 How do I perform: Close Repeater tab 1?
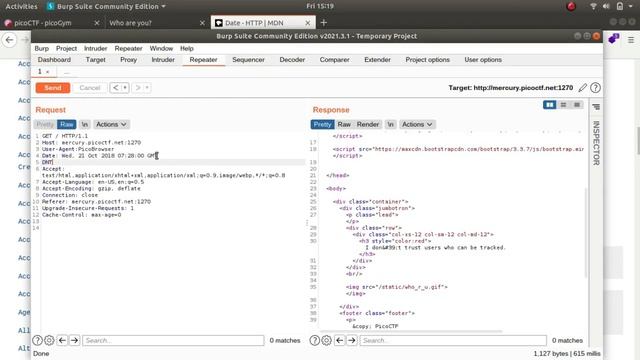click(x=48, y=72)
